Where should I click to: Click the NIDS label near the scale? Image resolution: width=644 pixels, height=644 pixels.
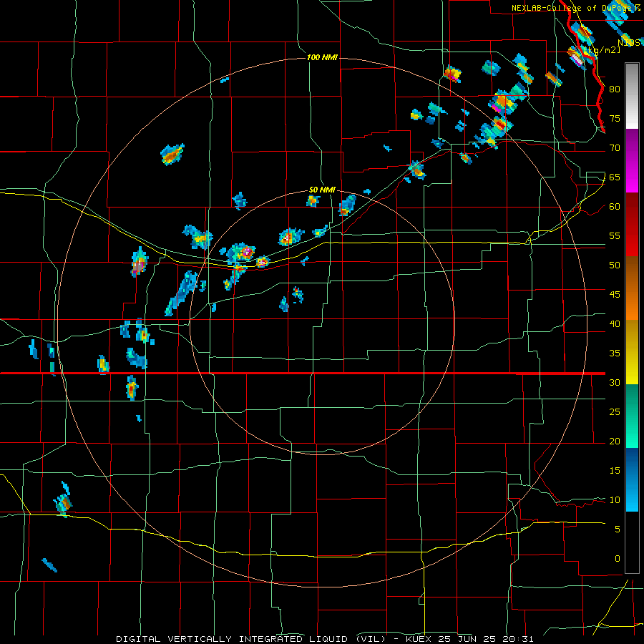click(x=629, y=42)
